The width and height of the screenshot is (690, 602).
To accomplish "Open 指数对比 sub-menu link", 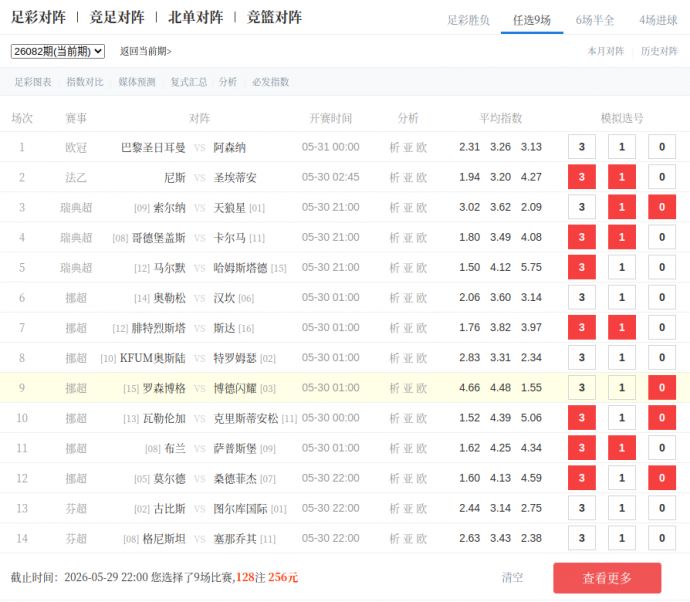I will coord(85,82).
